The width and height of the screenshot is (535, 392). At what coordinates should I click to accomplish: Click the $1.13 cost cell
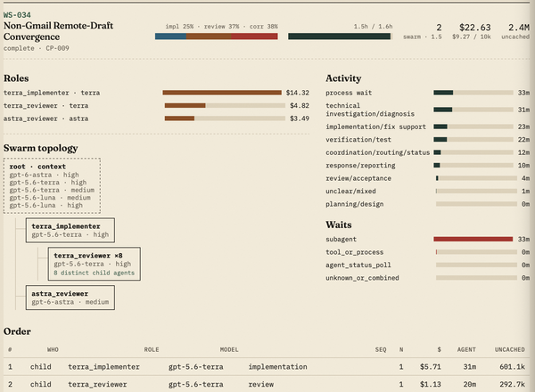tap(431, 385)
